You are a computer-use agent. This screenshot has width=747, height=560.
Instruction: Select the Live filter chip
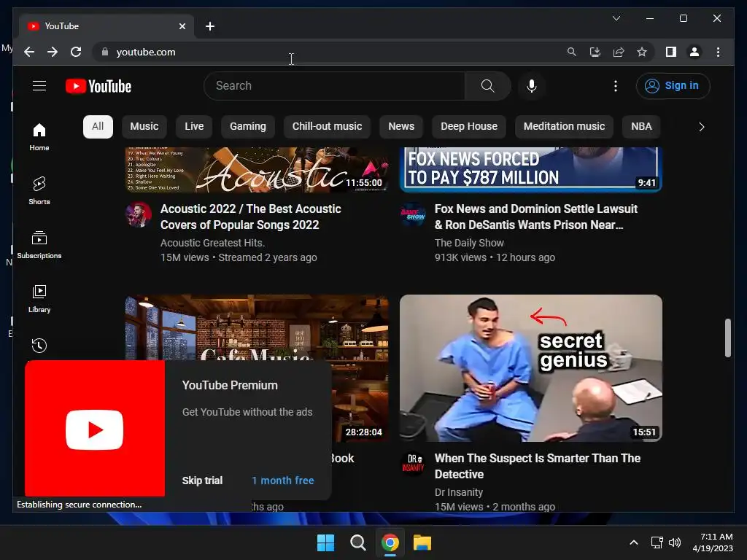point(194,126)
